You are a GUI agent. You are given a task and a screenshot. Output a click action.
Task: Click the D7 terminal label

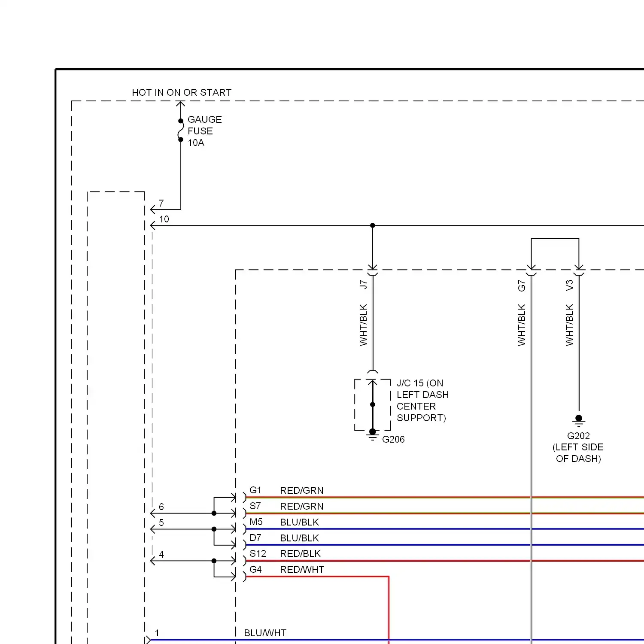click(255, 538)
